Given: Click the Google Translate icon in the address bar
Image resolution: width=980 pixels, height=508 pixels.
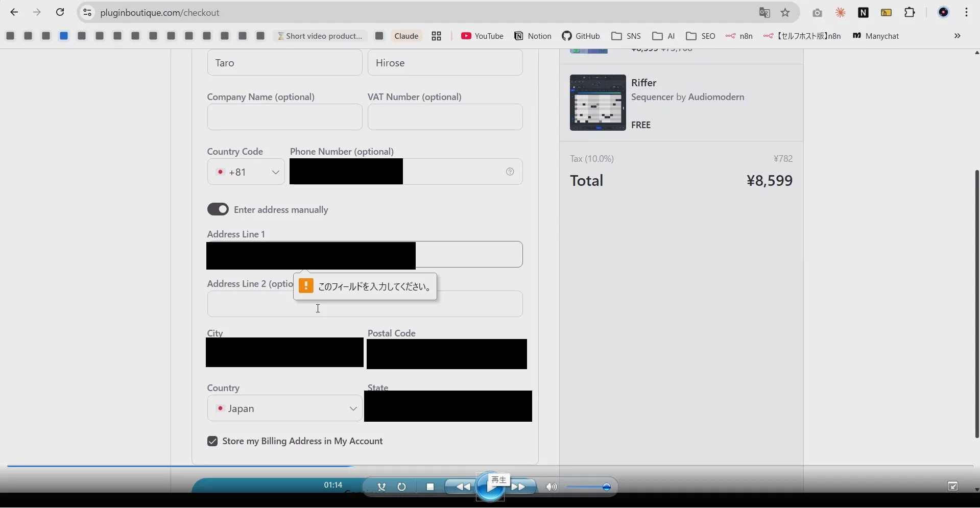Looking at the screenshot, I should (x=764, y=12).
